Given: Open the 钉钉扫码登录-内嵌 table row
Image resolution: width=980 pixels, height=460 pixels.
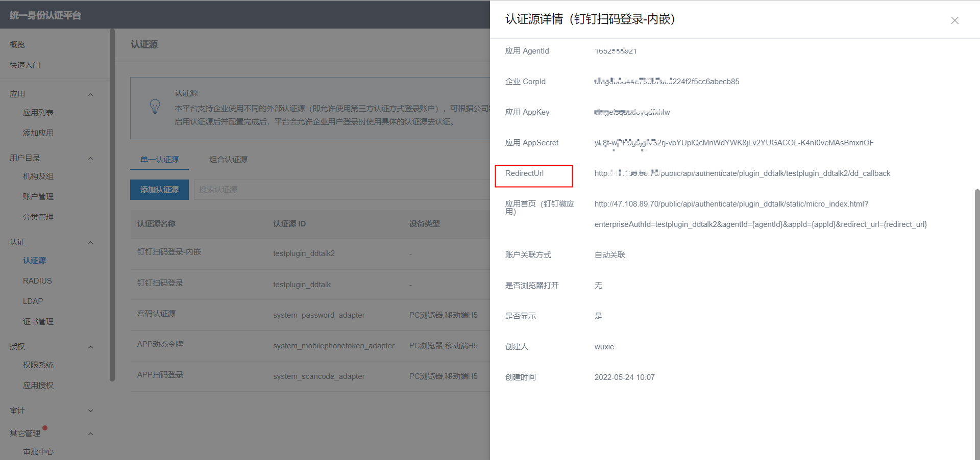Looking at the screenshot, I should point(169,252).
